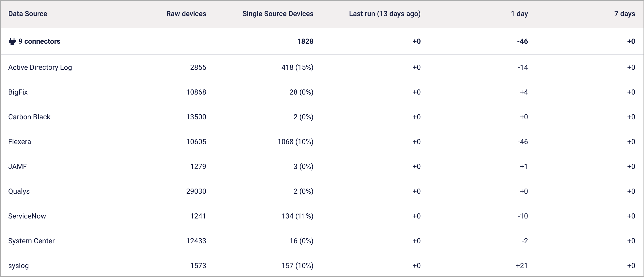Select the Flexera data source
The image size is (644, 277).
(19, 142)
